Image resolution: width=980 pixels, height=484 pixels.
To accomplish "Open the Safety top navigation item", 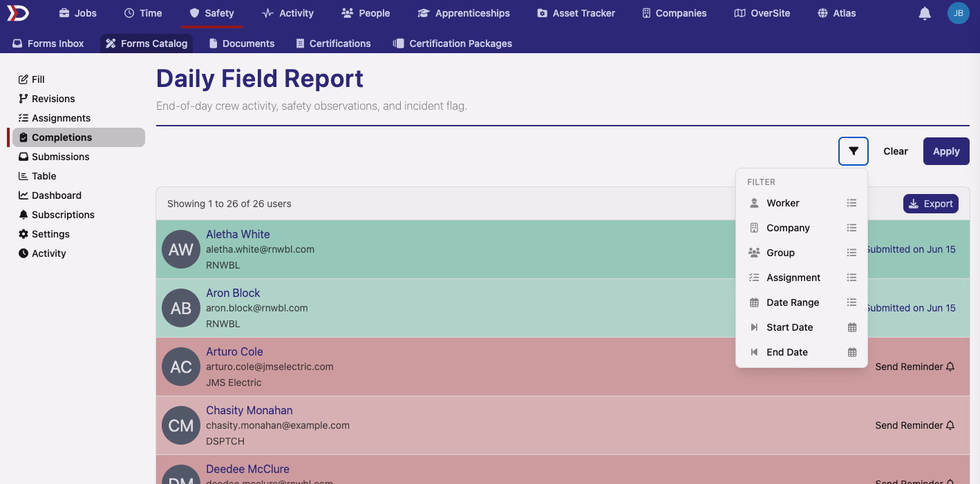I will point(212,13).
